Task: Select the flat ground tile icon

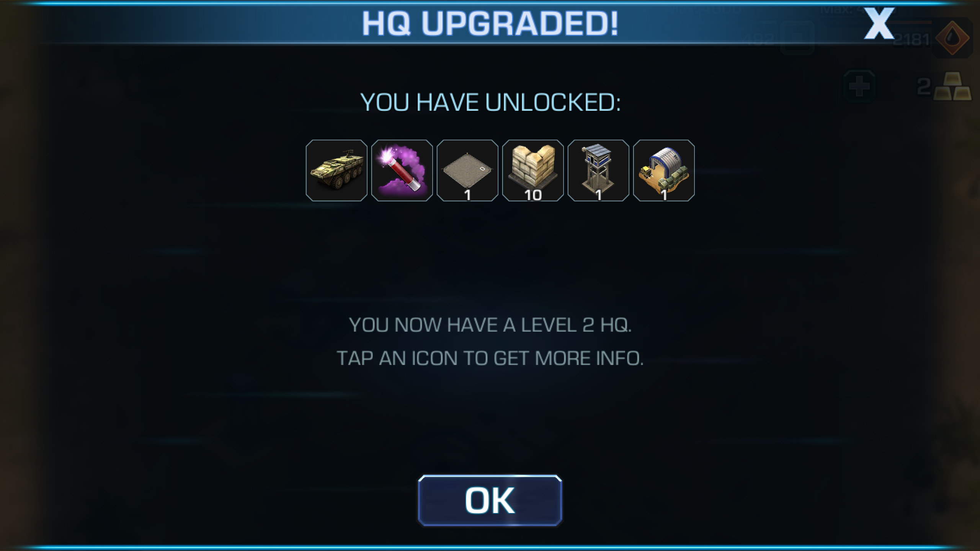Action: point(467,170)
